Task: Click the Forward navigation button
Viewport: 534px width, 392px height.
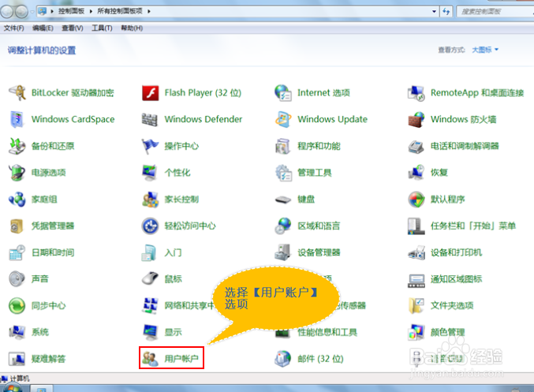Action: [x=21, y=12]
